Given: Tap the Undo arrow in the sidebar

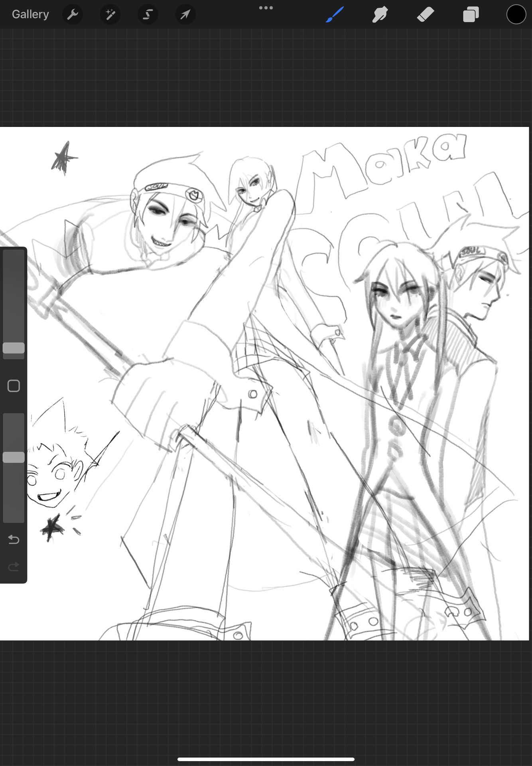Looking at the screenshot, I should (14, 539).
